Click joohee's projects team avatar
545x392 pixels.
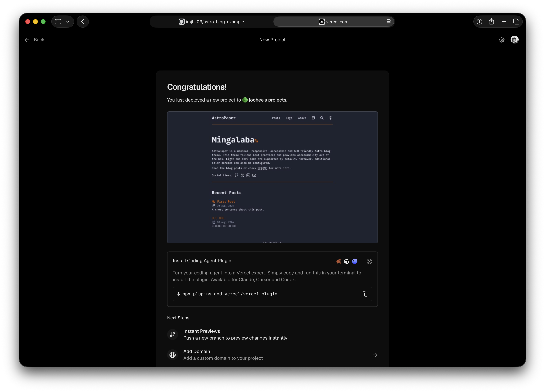point(245,100)
